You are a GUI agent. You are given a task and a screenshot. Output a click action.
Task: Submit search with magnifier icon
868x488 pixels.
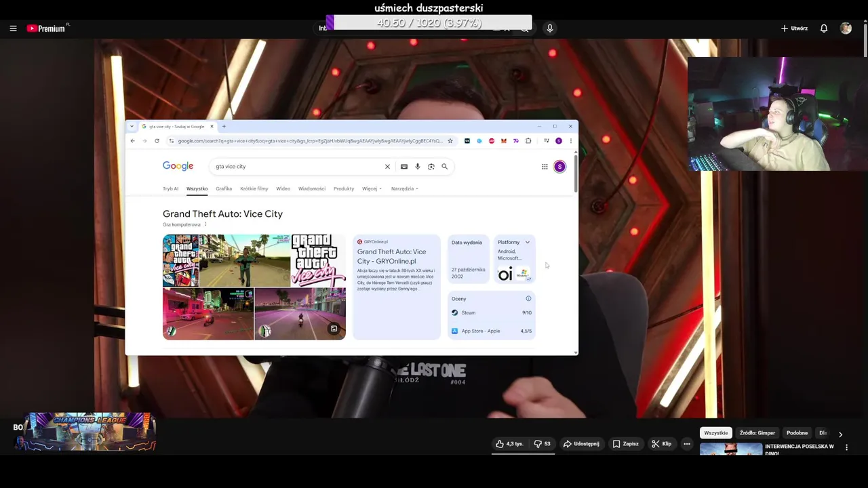(445, 166)
